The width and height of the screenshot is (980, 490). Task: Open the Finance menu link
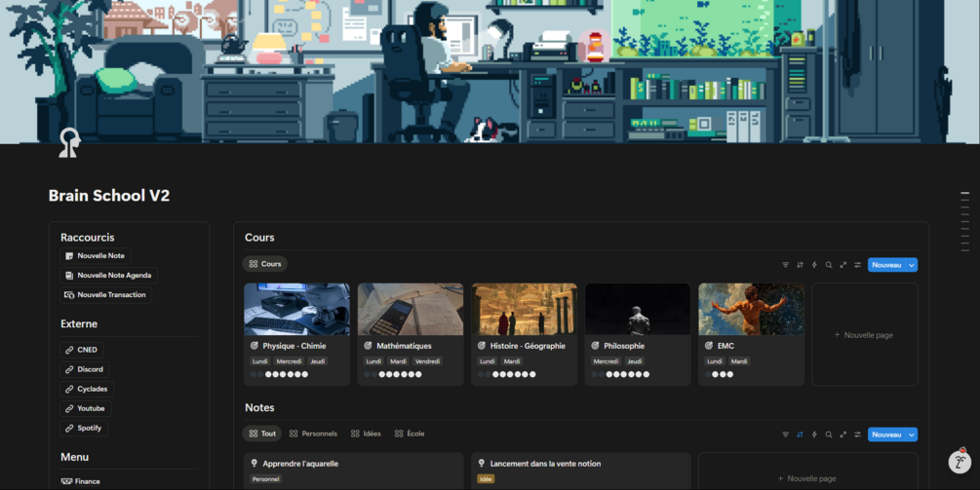click(x=81, y=481)
